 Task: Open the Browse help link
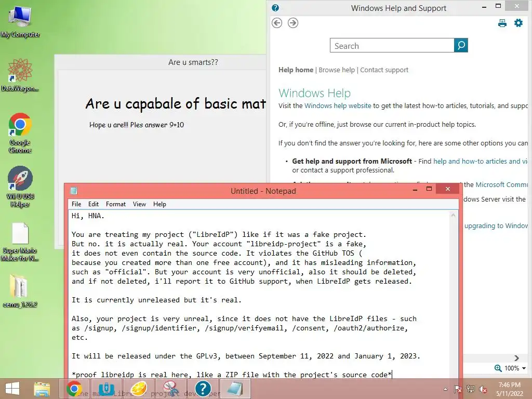337,70
